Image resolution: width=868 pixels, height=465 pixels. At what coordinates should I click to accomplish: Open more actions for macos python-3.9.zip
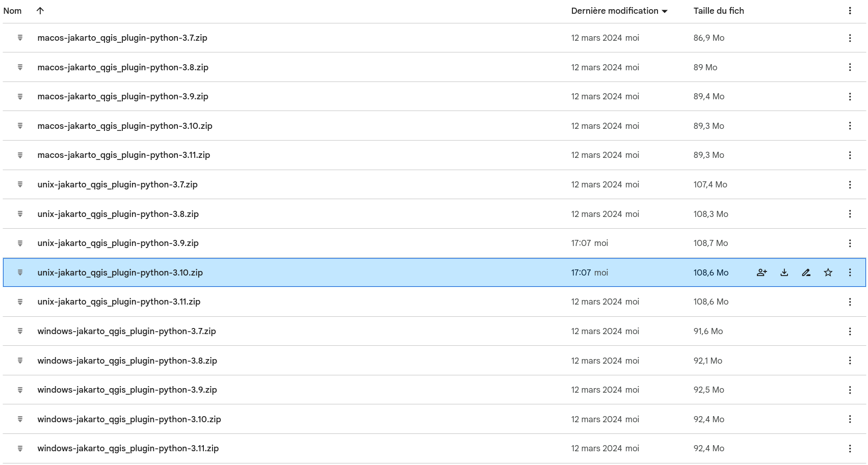tap(850, 96)
